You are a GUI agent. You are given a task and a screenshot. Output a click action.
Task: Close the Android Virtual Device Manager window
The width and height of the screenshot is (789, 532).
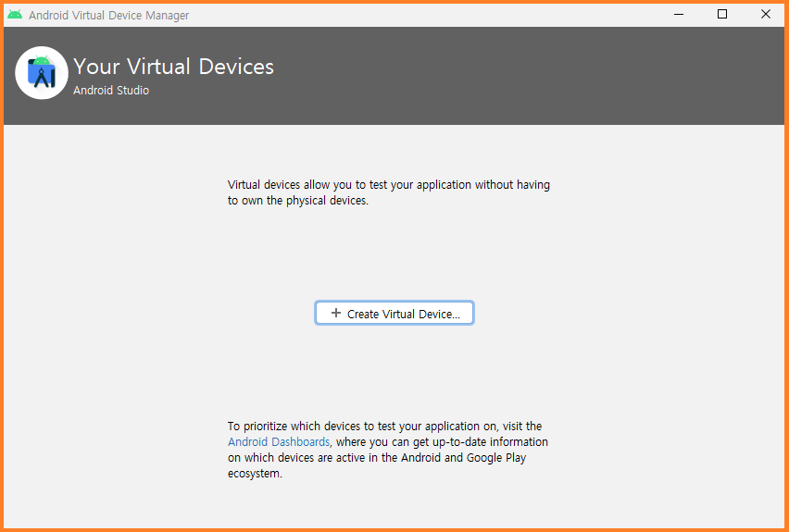pos(765,15)
